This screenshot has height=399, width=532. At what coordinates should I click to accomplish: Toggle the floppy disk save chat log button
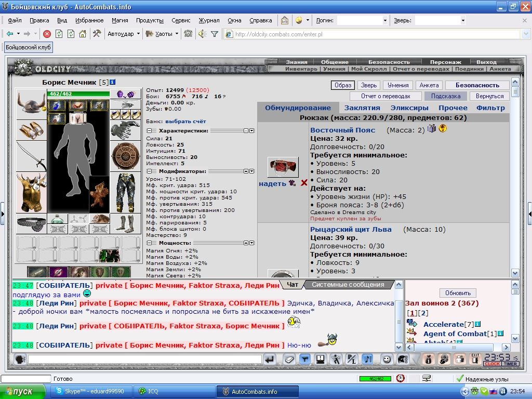coord(320,360)
